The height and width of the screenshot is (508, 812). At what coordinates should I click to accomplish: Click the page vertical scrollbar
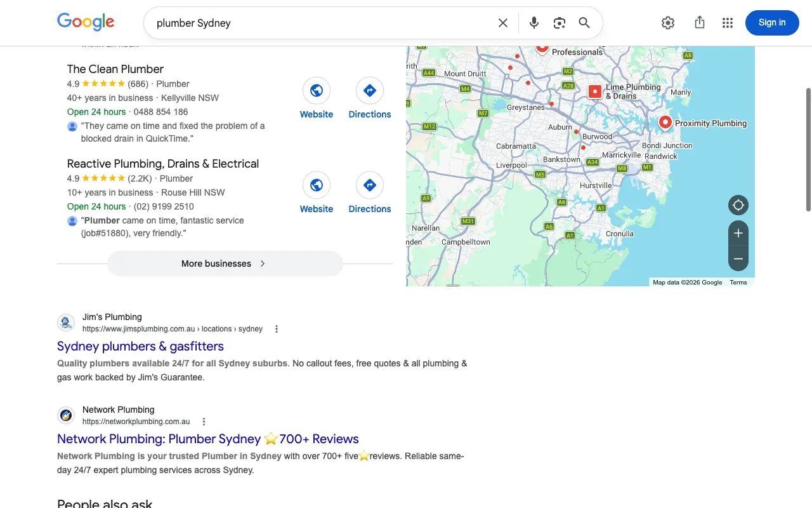[808, 149]
